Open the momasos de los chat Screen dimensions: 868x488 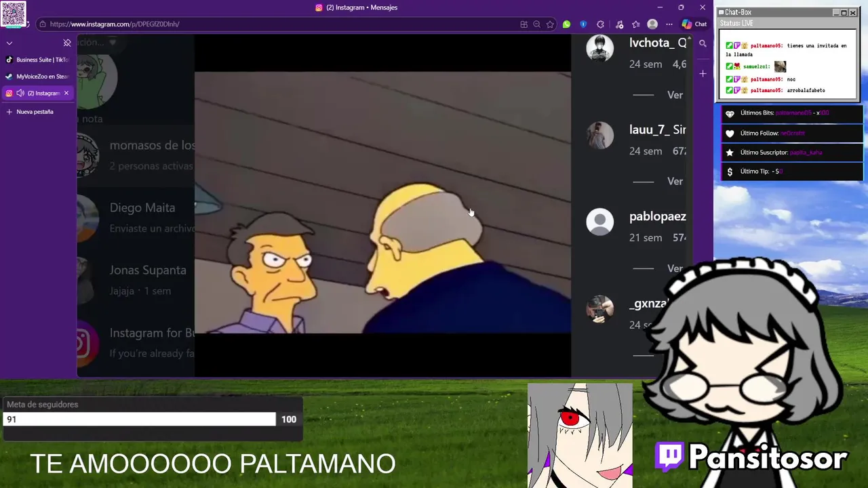pyautogui.click(x=136, y=155)
